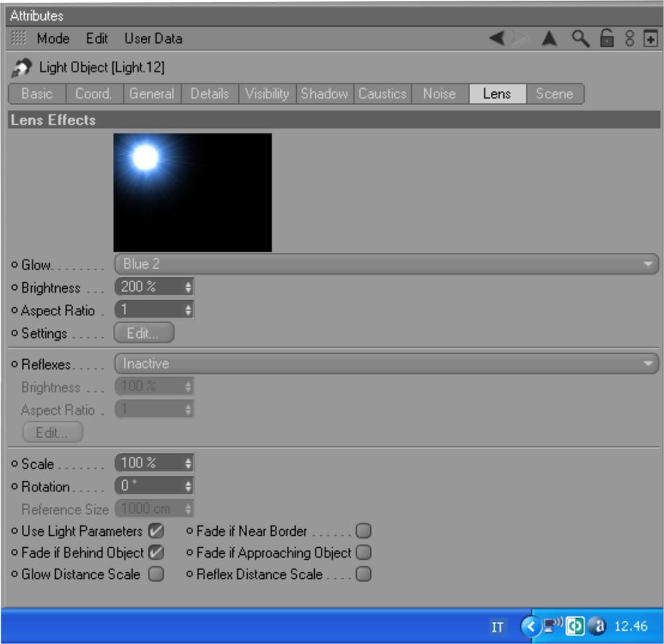Click the new Attribute Manager plus icon
This screenshot has height=644, width=664.
coord(651,39)
